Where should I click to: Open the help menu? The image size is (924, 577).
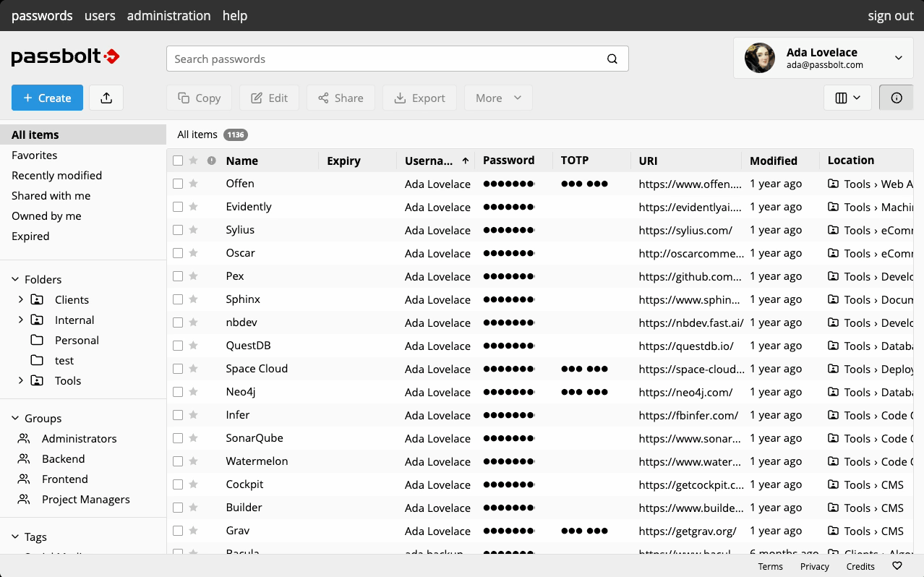pos(235,15)
